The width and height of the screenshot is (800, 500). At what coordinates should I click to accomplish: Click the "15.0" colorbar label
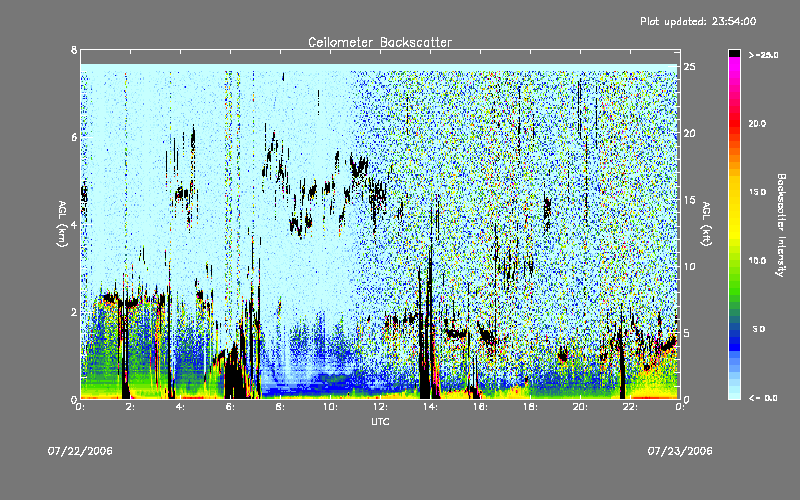(x=757, y=192)
